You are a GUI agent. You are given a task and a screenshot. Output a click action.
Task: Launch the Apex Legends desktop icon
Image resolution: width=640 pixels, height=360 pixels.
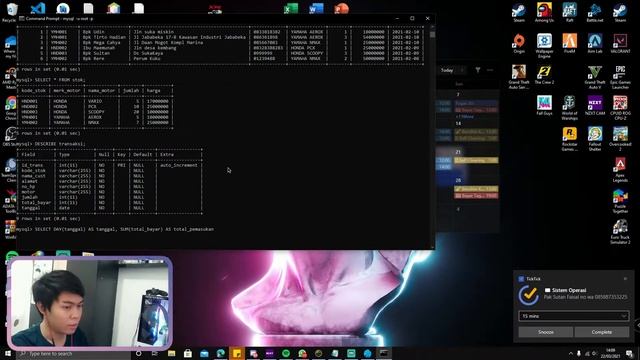point(620,170)
